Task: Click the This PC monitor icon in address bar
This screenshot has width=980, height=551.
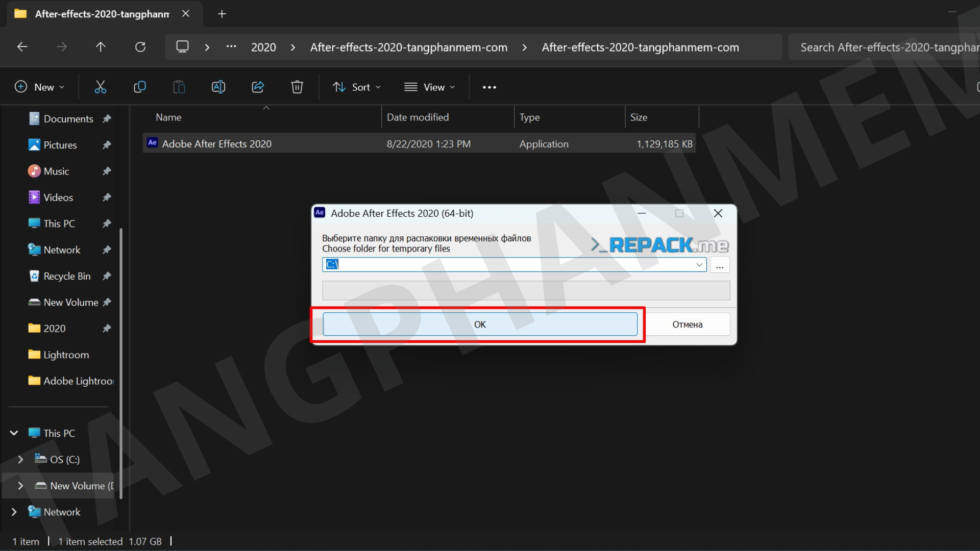Action: (x=182, y=47)
